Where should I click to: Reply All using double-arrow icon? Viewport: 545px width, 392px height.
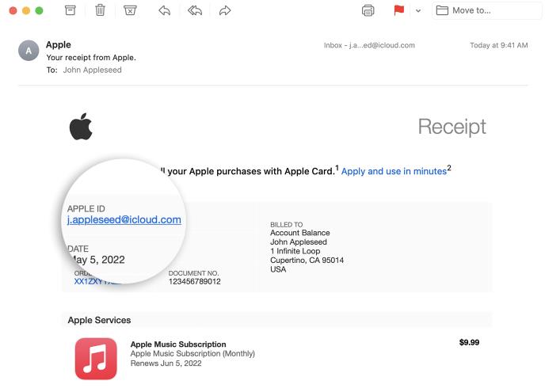pos(195,11)
